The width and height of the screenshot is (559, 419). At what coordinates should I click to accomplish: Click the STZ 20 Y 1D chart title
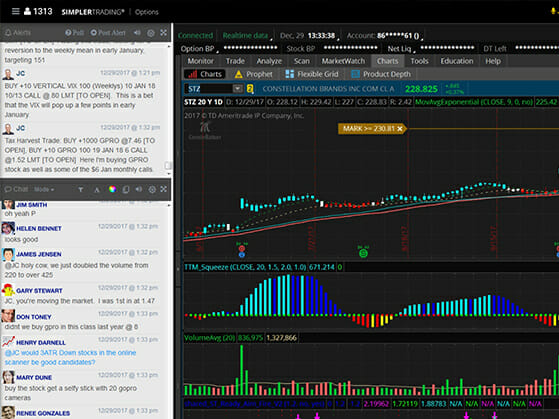[x=203, y=102]
